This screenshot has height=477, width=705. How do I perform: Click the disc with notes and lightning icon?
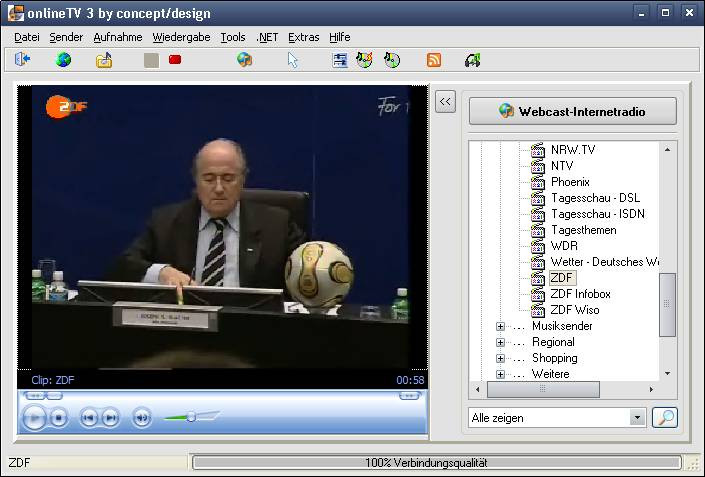point(364,59)
